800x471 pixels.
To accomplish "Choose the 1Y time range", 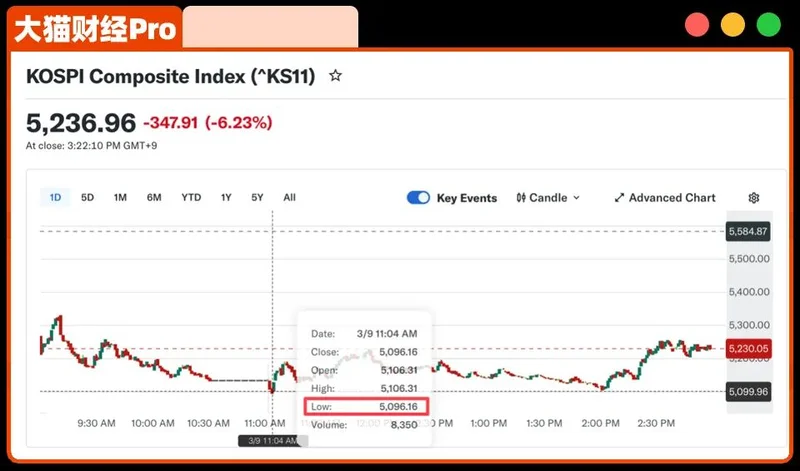I will 226,198.
